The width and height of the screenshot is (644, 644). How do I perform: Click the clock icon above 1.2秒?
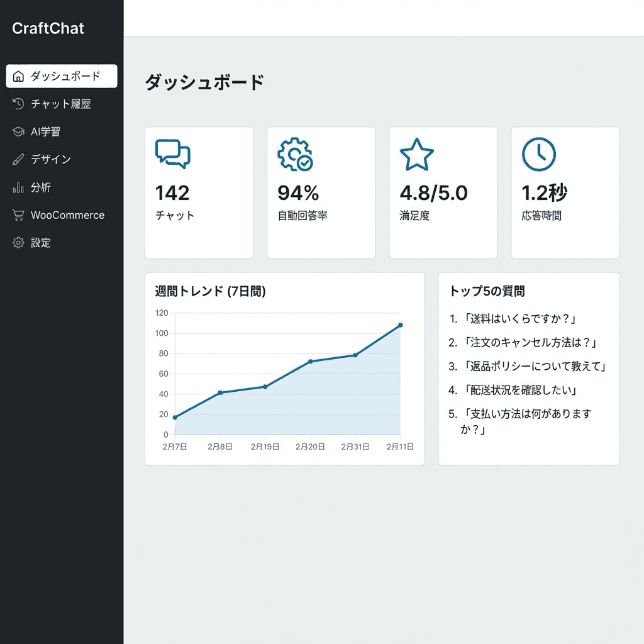(538, 153)
